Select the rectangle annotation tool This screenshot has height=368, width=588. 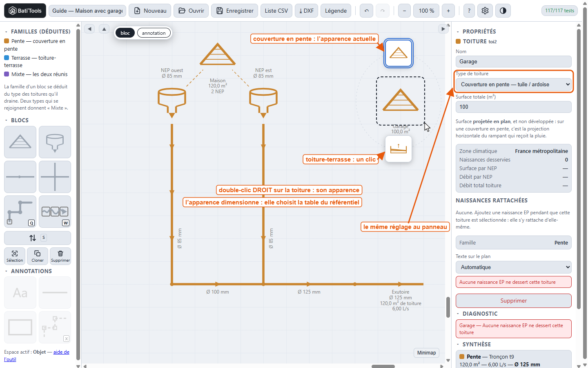(x=20, y=328)
